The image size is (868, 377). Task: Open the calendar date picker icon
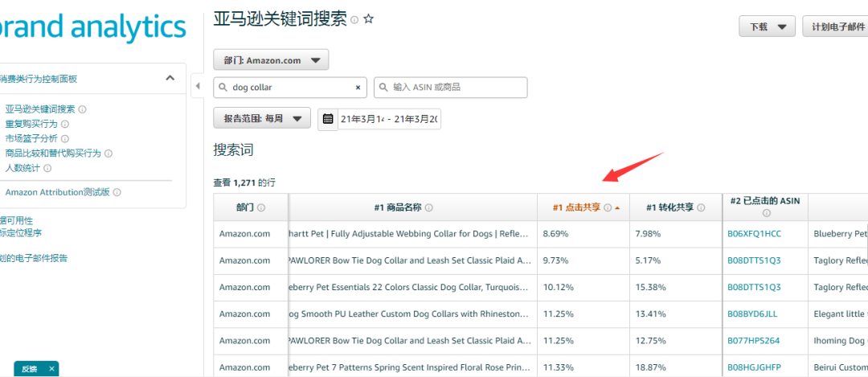tap(328, 119)
